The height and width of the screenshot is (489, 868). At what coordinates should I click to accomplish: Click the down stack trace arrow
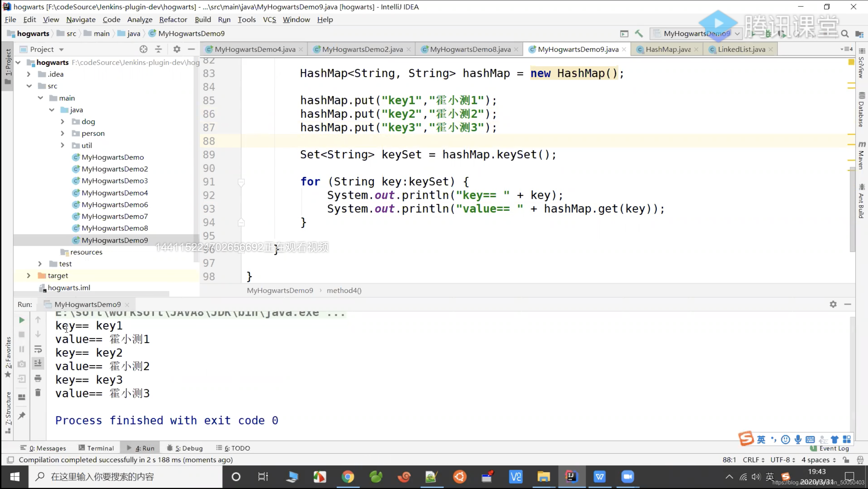click(38, 334)
